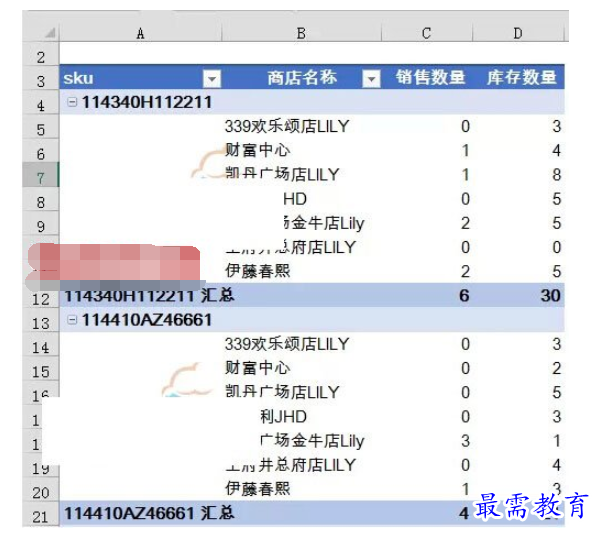The height and width of the screenshot is (537, 597).
Task: Select column D header
Action: click(x=518, y=34)
